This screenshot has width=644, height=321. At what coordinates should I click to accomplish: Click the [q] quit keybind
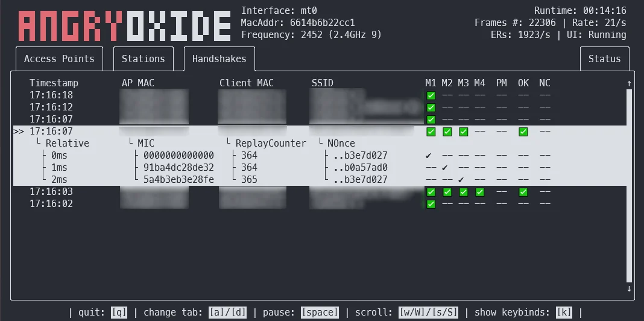(x=119, y=313)
